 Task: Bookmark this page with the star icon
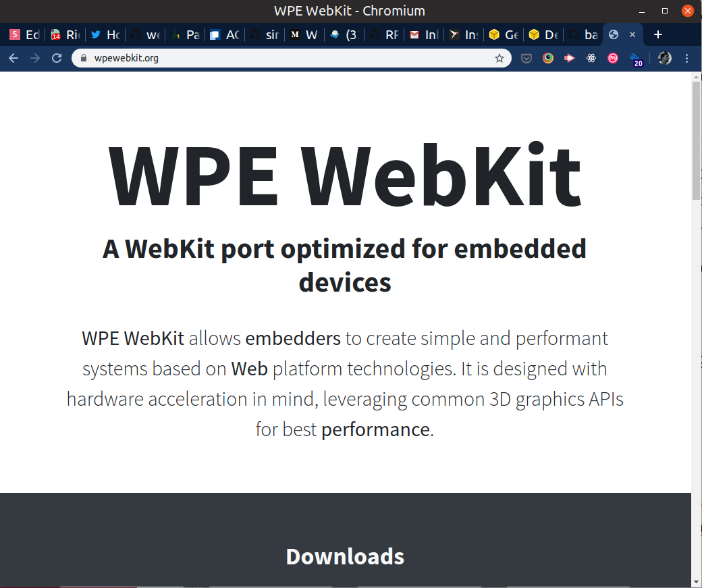pos(500,58)
